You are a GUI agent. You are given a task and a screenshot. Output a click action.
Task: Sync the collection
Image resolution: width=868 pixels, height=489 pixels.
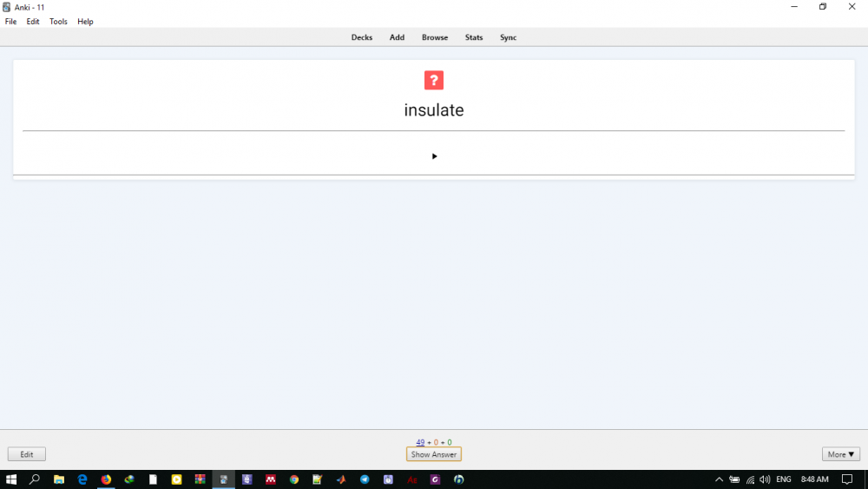pos(509,37)
